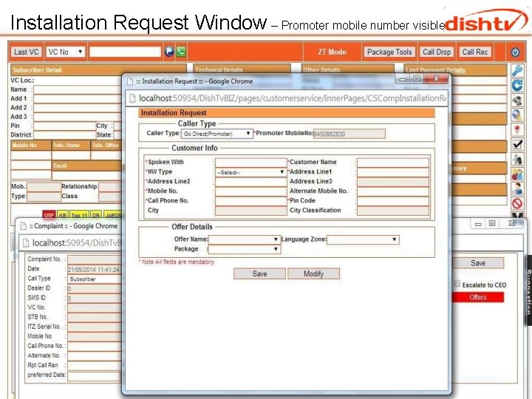Click page icon in Complaint window address bar

point(26,243)
